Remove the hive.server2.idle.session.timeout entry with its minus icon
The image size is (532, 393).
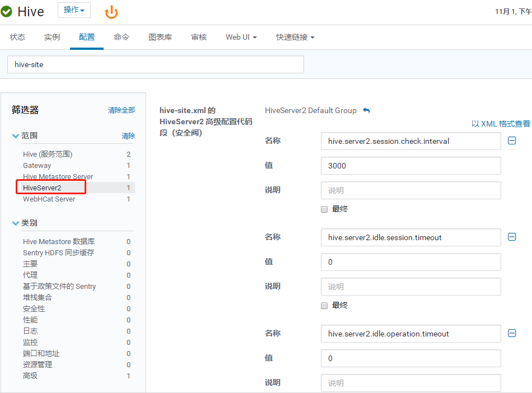[512, 237]
